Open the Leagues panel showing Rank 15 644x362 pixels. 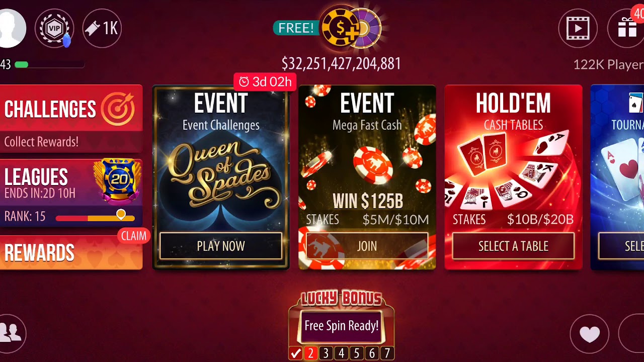click(x=71, y=193)
